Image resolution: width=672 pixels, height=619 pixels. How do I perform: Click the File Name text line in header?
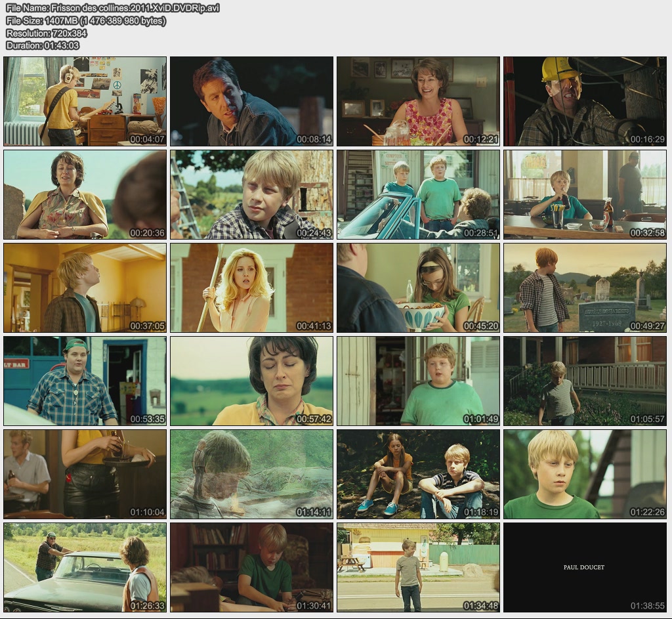pyautogui.click(x=113, y=8)
